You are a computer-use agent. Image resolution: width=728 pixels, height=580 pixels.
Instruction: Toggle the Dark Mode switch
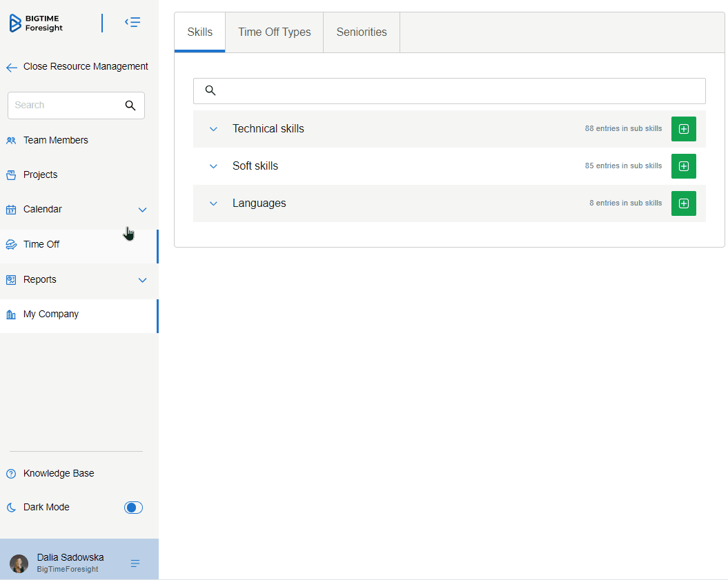[133, 508]
